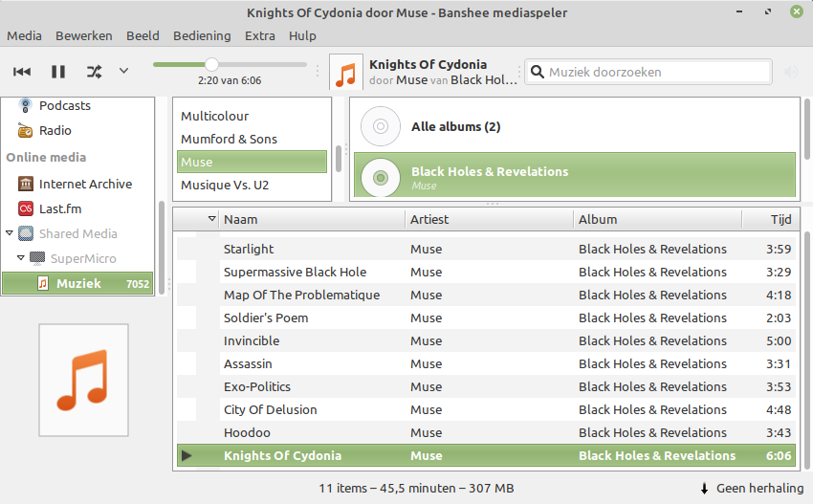Click the previous track button
Screen dimensions: 813x504
[22, 72]
